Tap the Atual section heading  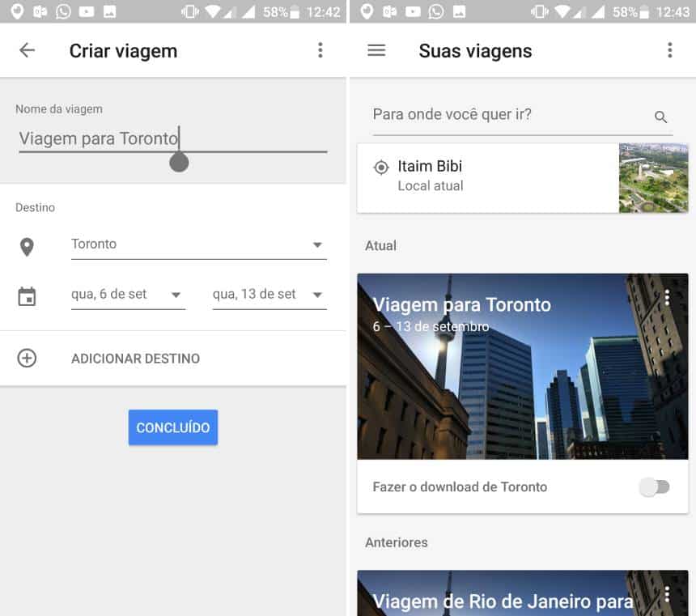point(380,245)
